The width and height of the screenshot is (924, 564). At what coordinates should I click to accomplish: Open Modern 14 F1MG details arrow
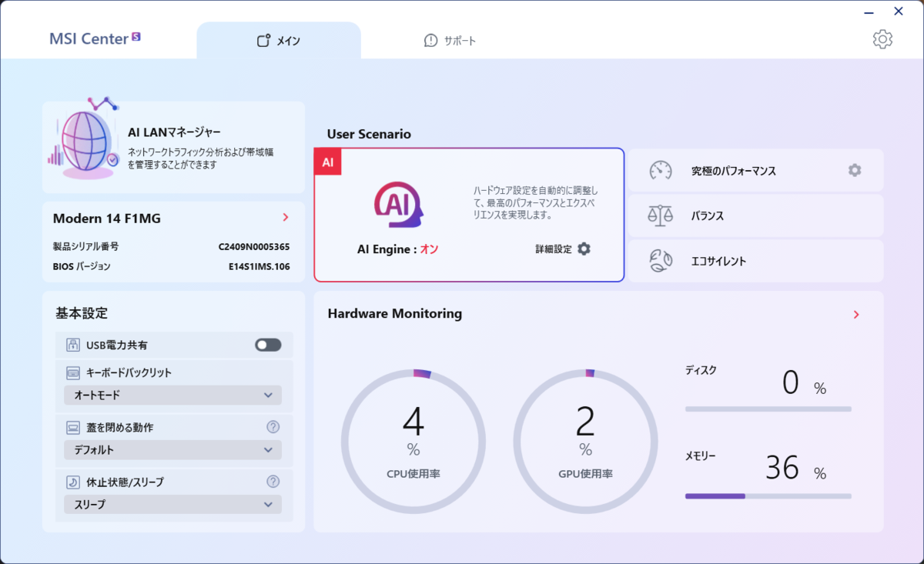tap(286, 218)
